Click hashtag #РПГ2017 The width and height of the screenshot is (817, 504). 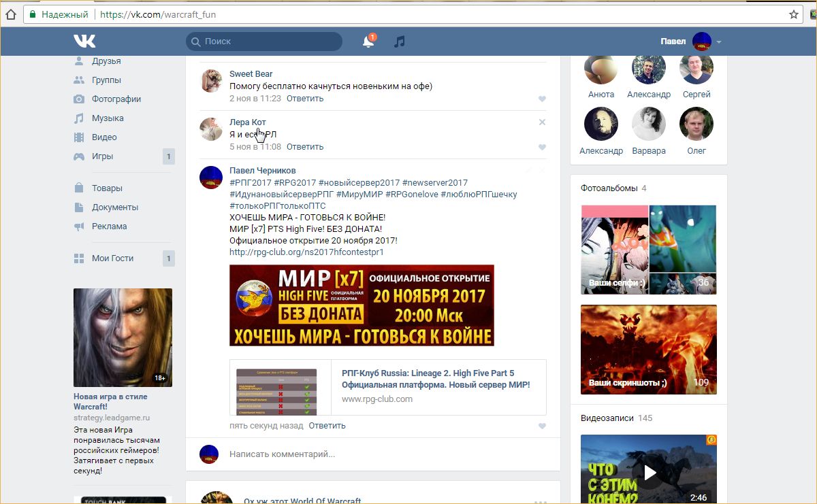click(251, 182)
